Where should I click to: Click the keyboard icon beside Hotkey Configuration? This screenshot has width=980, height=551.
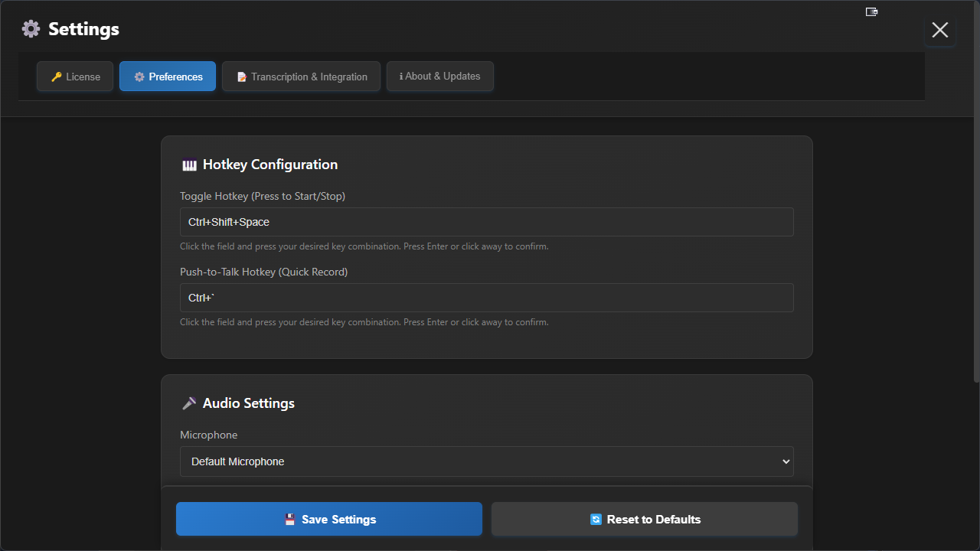point(189,165)
